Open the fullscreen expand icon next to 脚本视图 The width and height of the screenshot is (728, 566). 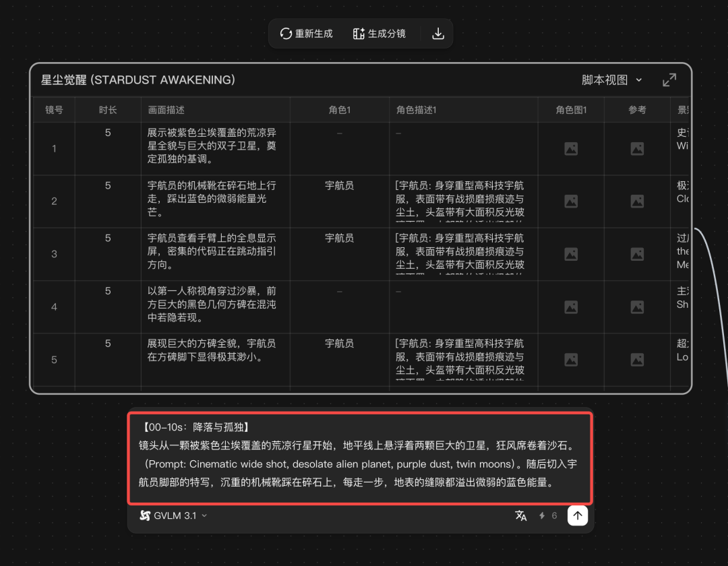click(x=669, y=80)
